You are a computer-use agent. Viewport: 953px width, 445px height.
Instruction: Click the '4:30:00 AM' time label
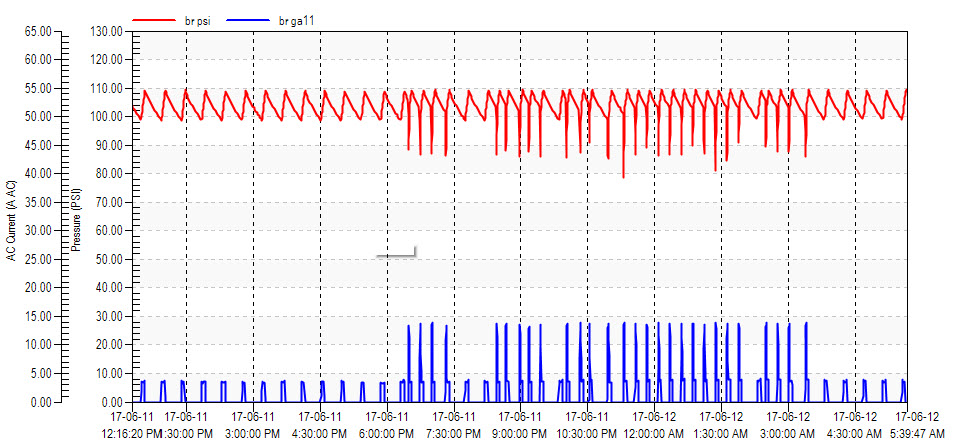click(x=855, y=434)
